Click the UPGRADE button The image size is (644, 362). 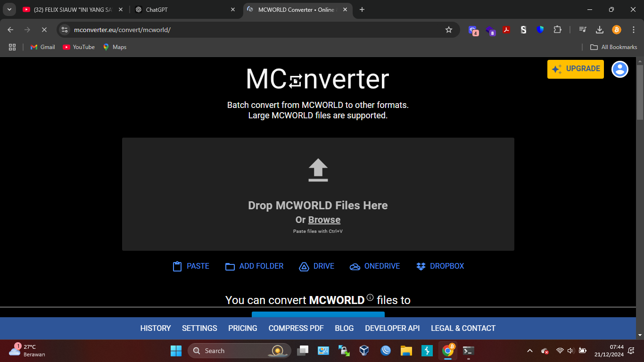576,69
